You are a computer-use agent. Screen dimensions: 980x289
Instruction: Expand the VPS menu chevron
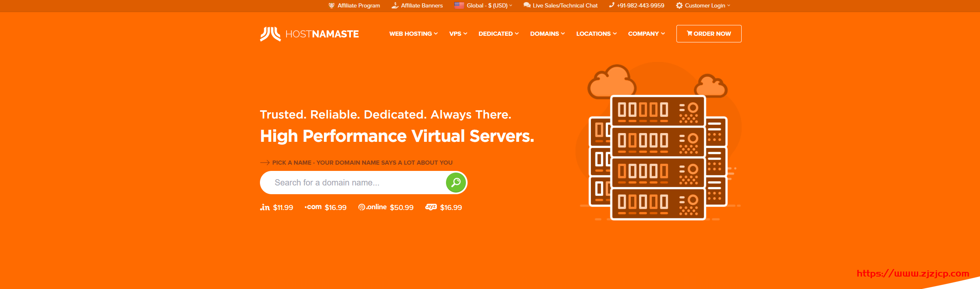coord(465,34)
